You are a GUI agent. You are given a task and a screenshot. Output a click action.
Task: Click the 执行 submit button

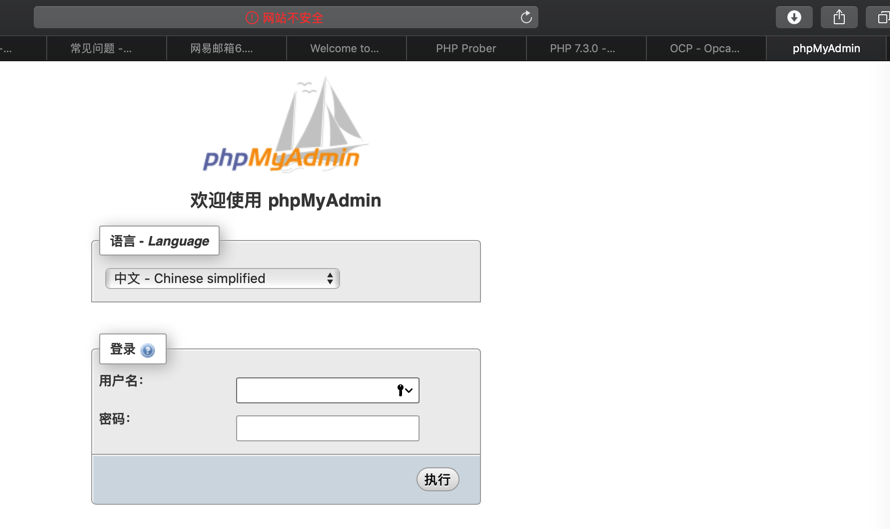pos(438,480)
